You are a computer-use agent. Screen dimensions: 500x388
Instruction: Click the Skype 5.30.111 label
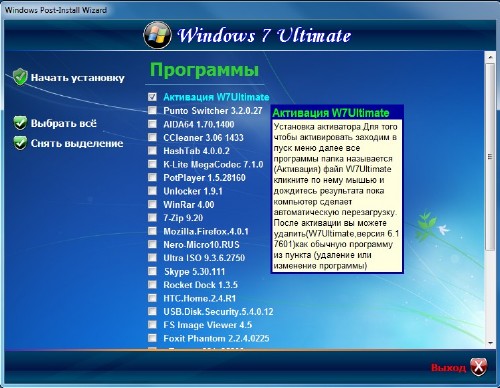(x=195, y=272)
